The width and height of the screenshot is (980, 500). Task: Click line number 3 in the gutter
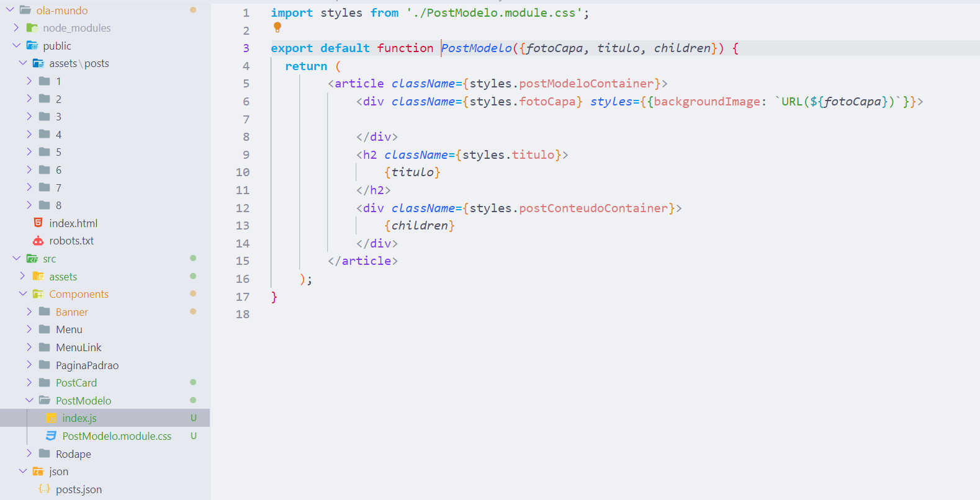(x=246, y=48)
